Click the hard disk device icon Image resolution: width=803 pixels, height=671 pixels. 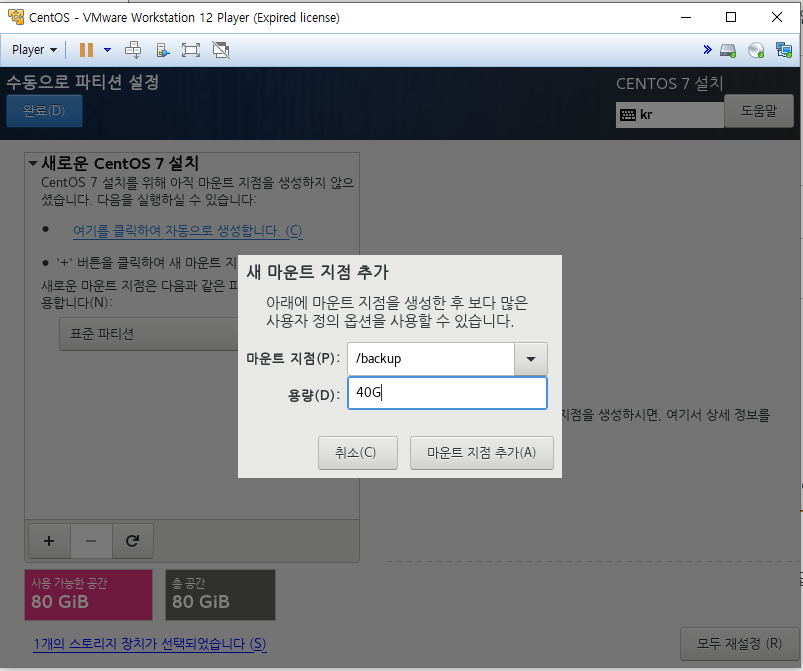728,50
